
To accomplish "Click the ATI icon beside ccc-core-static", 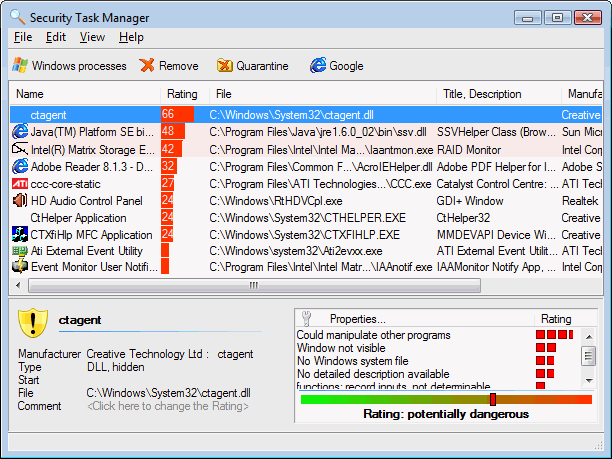I will click(x=19, y=183).
